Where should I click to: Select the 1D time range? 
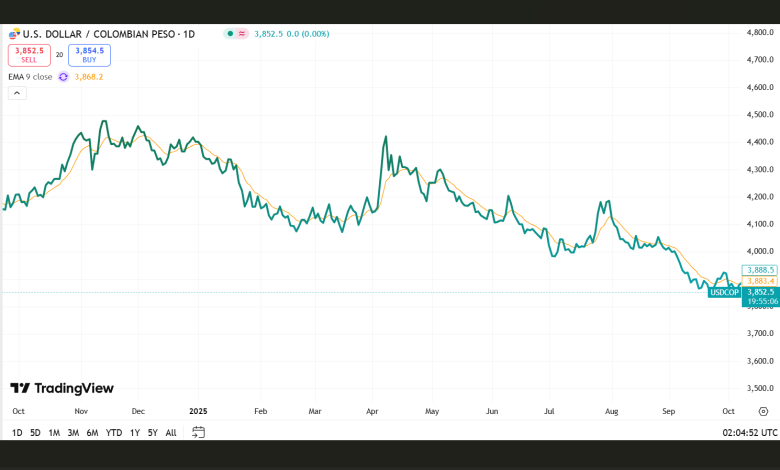coord(17,432)
